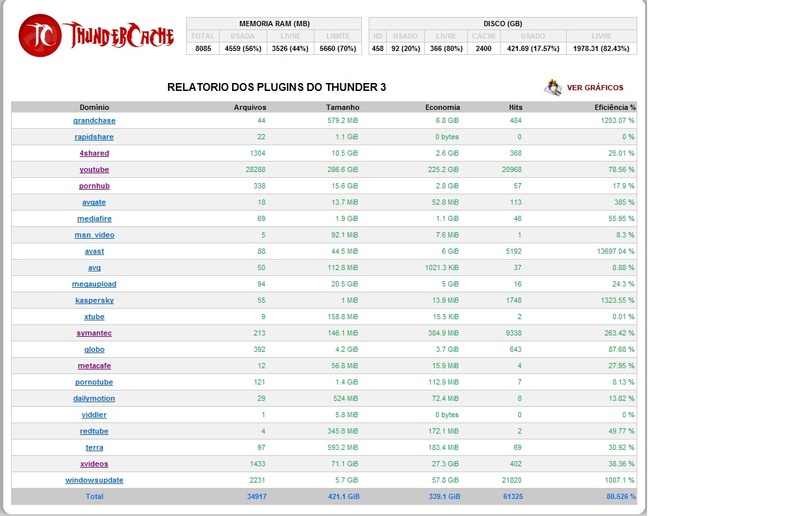This screenshot has width=800, height=516.
Task: Select the RAM used value 4559 (56%)
Action: tap(243, 48)
